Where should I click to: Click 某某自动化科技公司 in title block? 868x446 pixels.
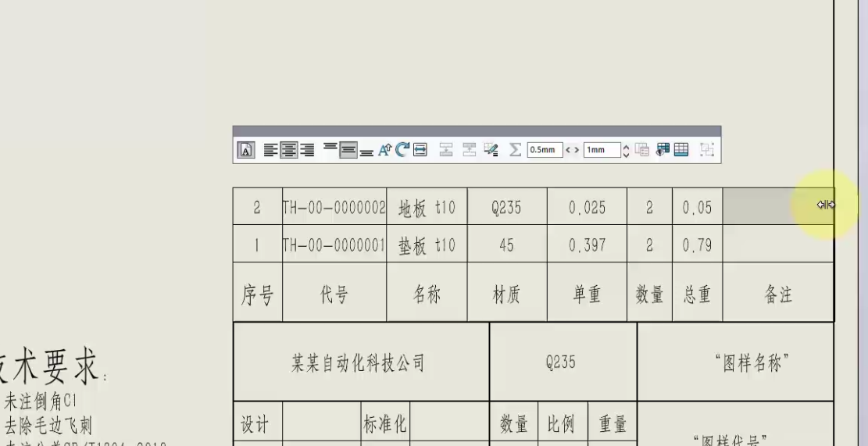[x=358, y=363]
